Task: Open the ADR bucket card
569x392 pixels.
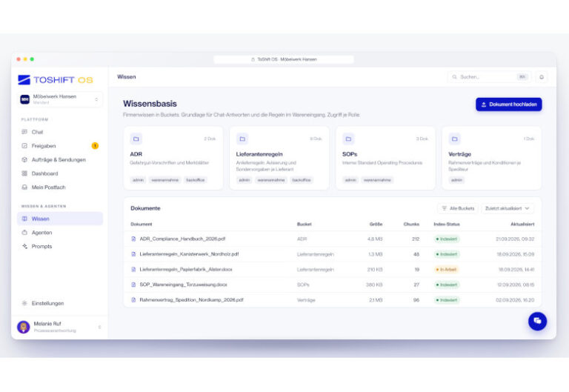Action: 173,158
